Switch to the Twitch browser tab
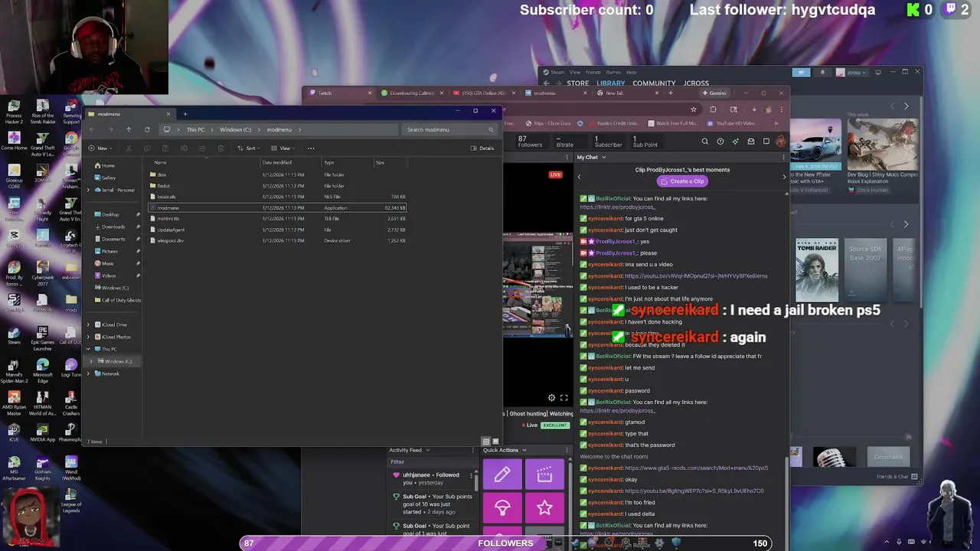This screenshot has height=551, width=980. click(339, 93)
